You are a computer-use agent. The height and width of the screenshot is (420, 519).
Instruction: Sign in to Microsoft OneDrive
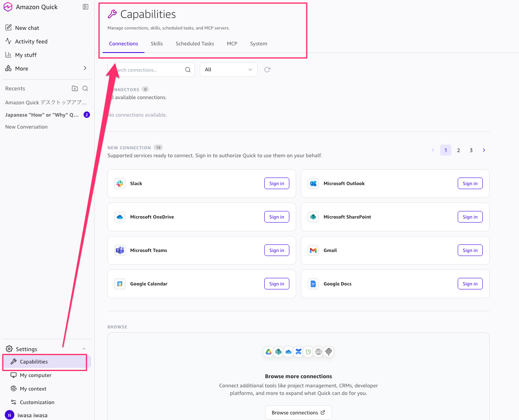(277, 217)
